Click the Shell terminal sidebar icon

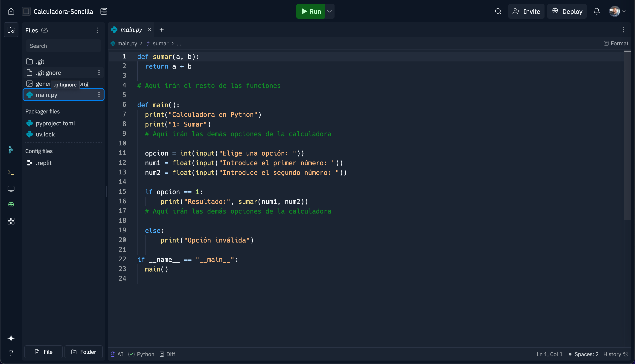[11, 172]
